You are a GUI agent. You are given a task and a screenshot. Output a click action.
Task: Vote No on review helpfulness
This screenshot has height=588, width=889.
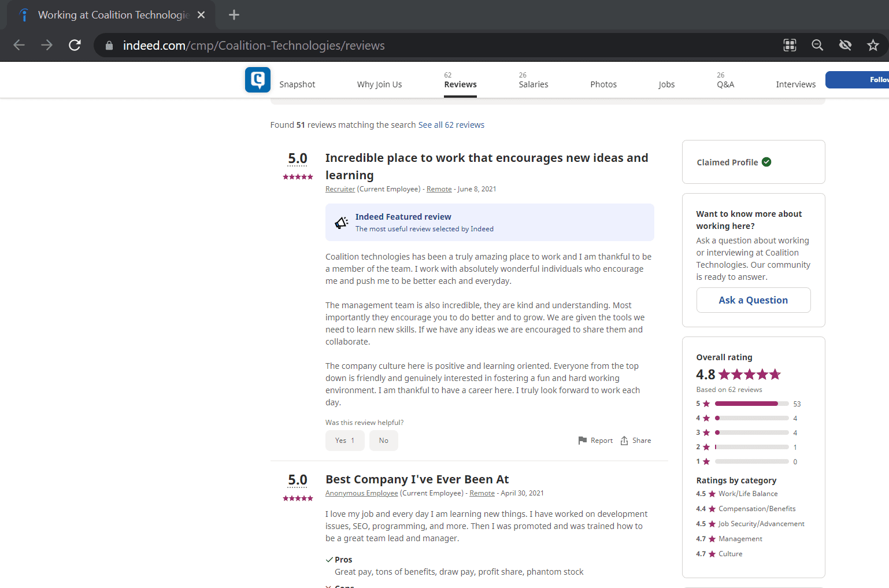[x=384, y=441]
